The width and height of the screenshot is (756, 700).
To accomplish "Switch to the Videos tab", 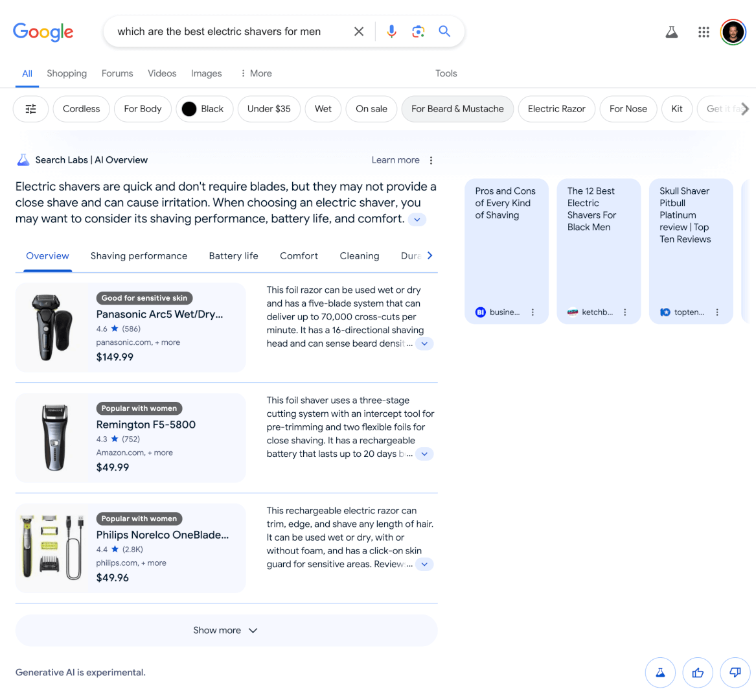I will tap(162, 73).
